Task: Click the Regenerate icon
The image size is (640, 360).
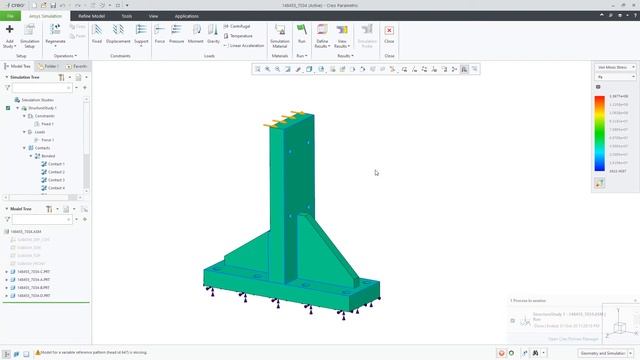Action: pyautogui.click(x=55, y=30)
